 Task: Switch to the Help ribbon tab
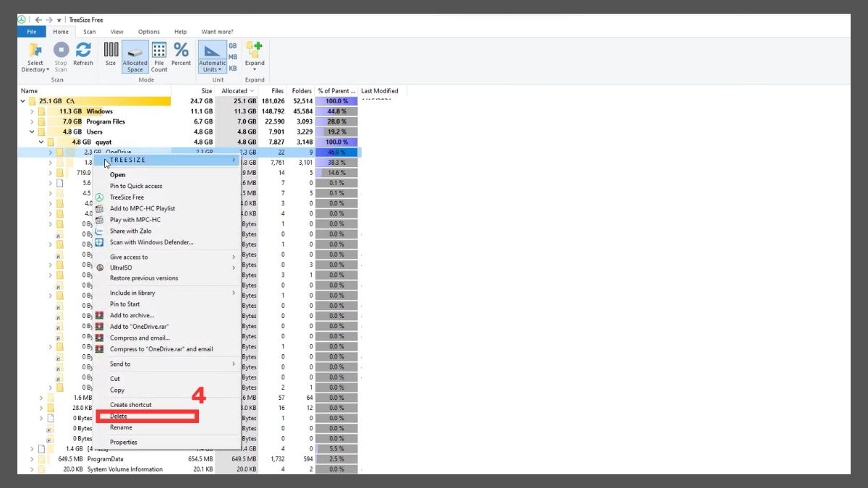181,32
